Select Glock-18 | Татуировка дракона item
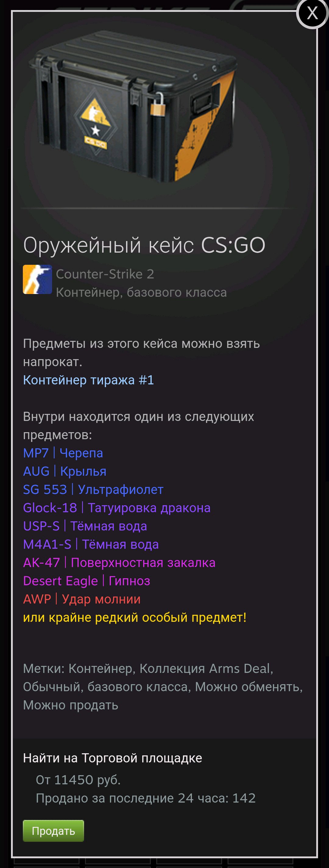 tap(117, 507)
